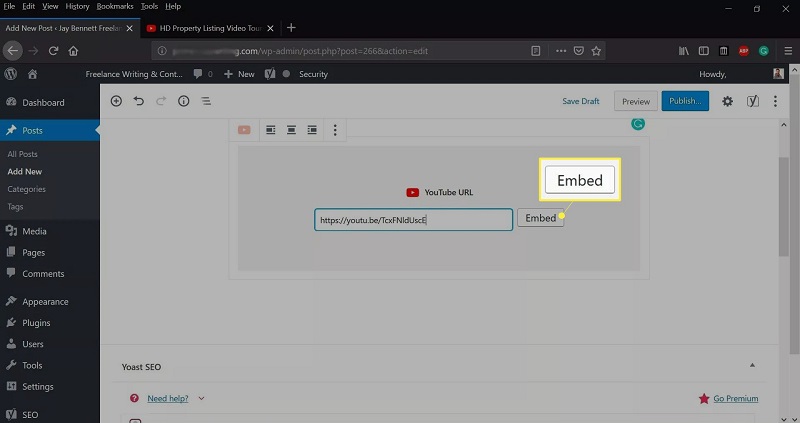Click the Go Premium link
Image resolution: width=800 pixels, height=423 pixels.
(x=736, y=399)
